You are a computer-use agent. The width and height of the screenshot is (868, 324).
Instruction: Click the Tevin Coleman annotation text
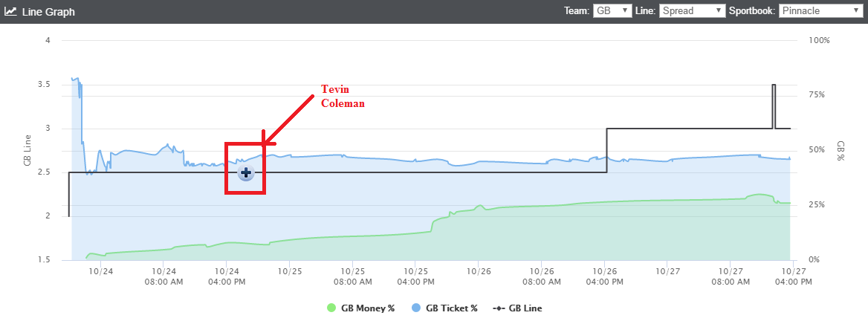343,97
